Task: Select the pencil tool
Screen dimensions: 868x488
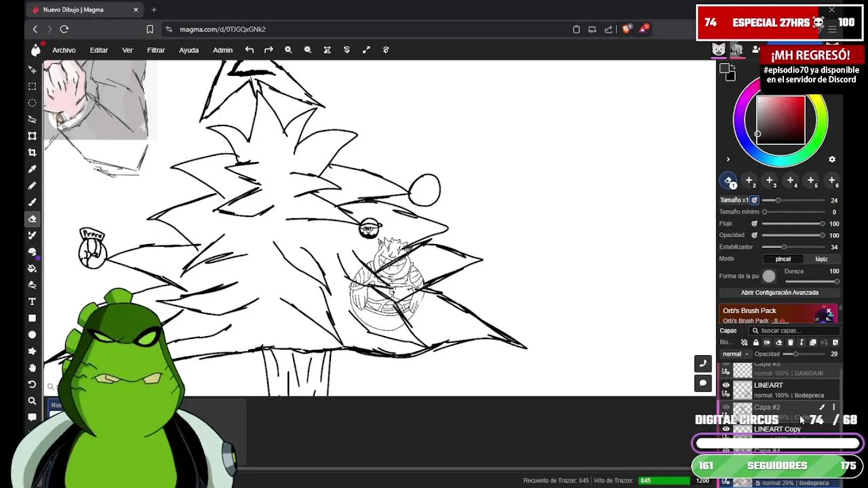Action: click(x=32, y=186)
